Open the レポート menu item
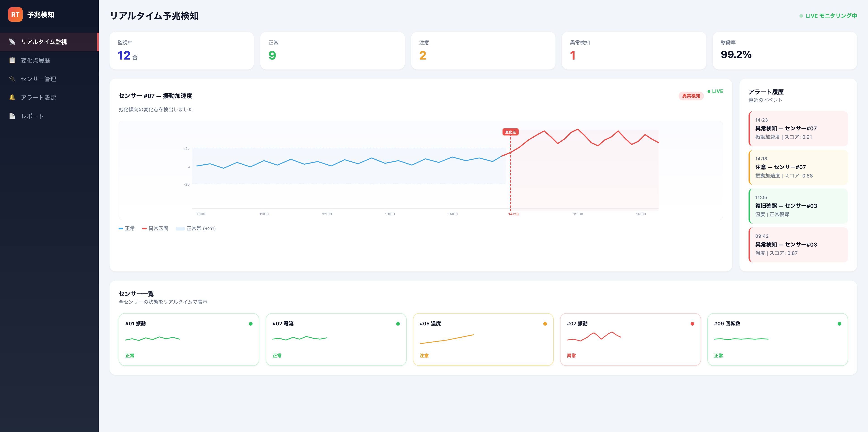 [32, 116]
